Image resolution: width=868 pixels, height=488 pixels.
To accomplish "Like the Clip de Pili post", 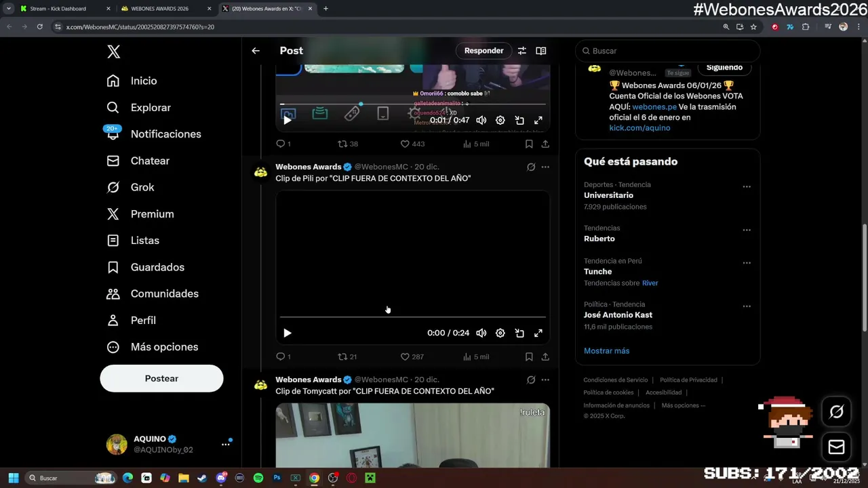I will [412, 357].
